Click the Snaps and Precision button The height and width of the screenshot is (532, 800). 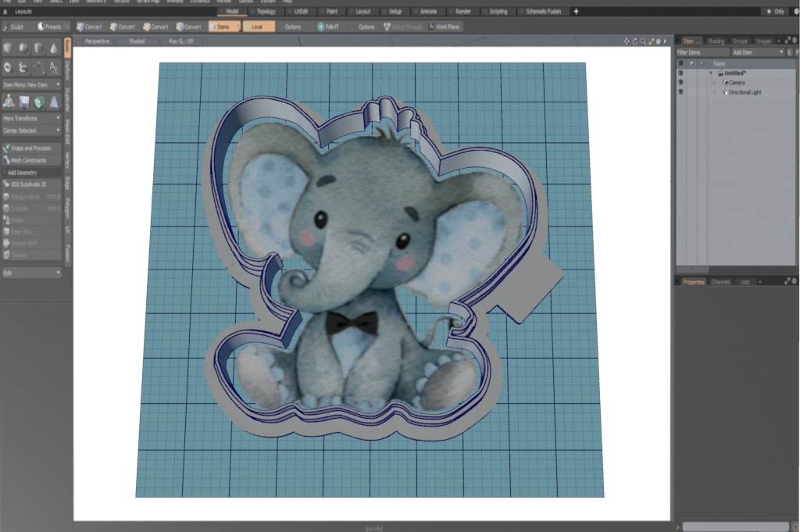[x=31, y=148]
